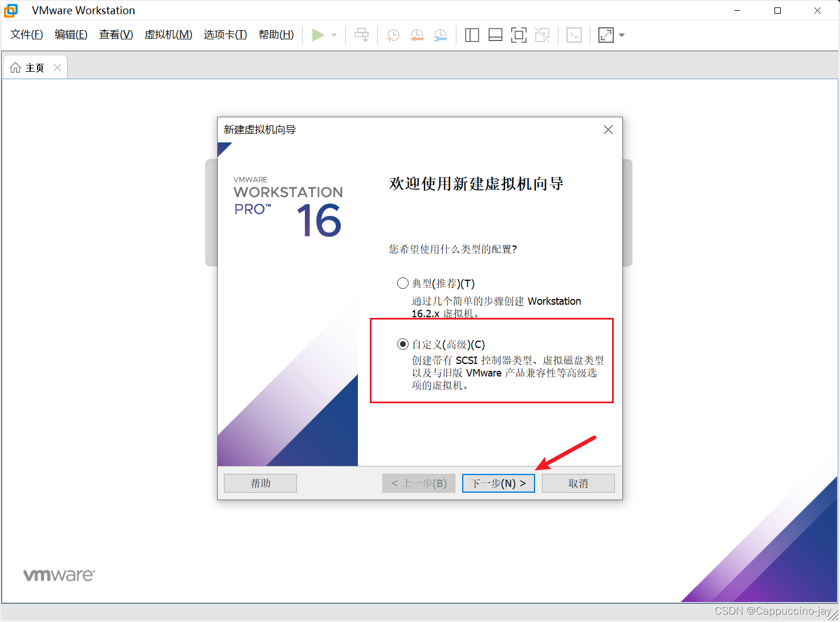Select the 典型(推荐)(T) radio button
The width and height of the screenshot is (840, 622).
pyautogui.click(x=403, y=283)
